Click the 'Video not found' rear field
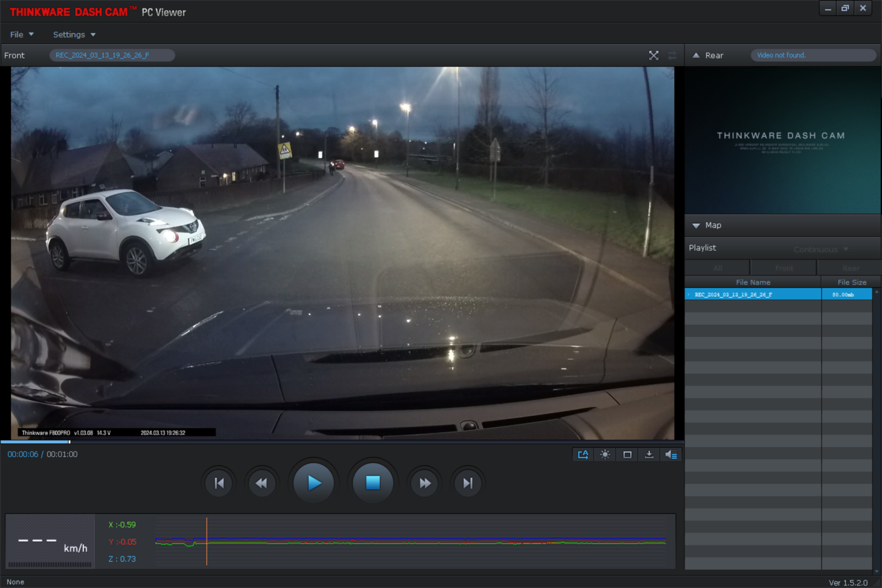The width and height of the screenshot is (882, 588). click(x=813, y=55)
